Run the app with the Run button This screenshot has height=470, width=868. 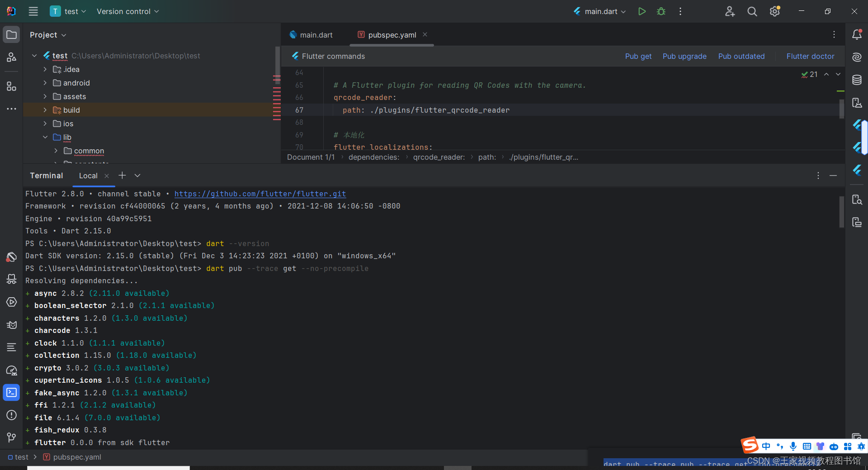[642, 11]
